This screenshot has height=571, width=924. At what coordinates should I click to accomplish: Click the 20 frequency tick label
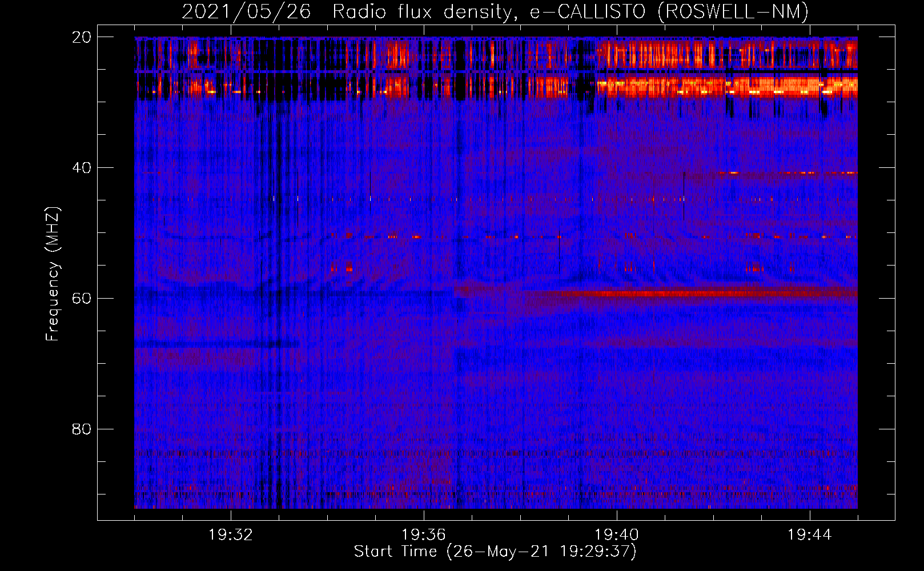pos(82,37)
